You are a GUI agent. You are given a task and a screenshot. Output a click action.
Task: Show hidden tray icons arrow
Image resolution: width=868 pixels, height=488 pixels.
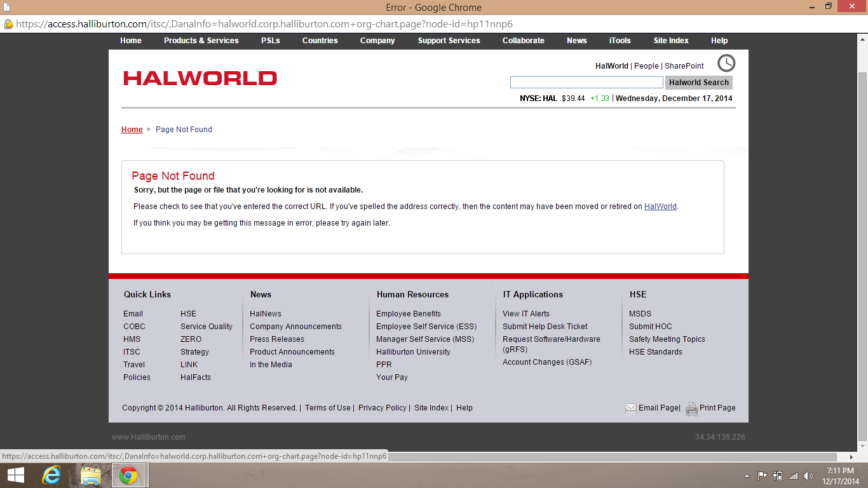tap(747, 476)
